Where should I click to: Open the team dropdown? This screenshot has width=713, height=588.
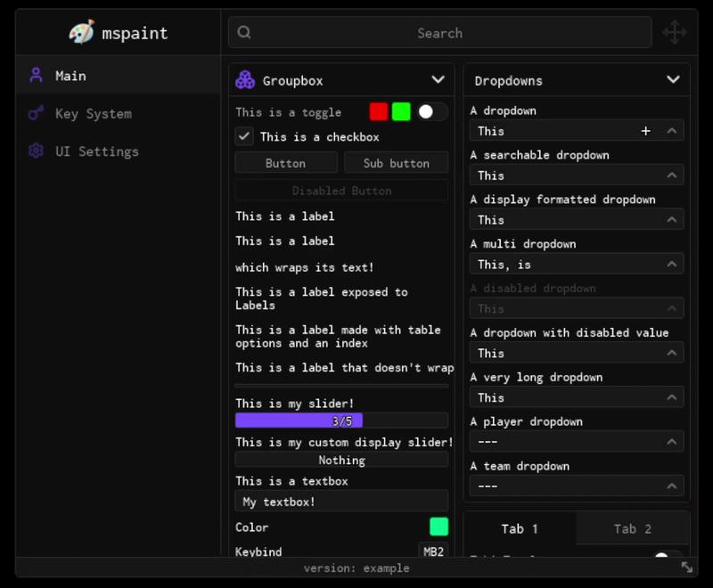(577, 486)
